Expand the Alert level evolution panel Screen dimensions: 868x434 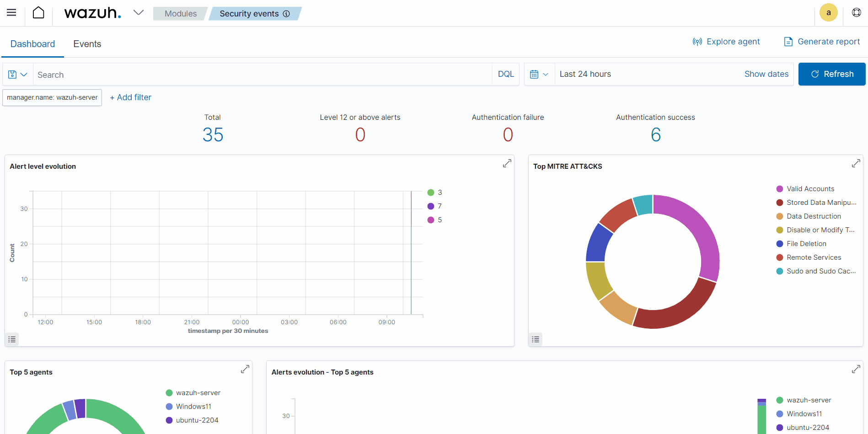[x=507, y=163]
